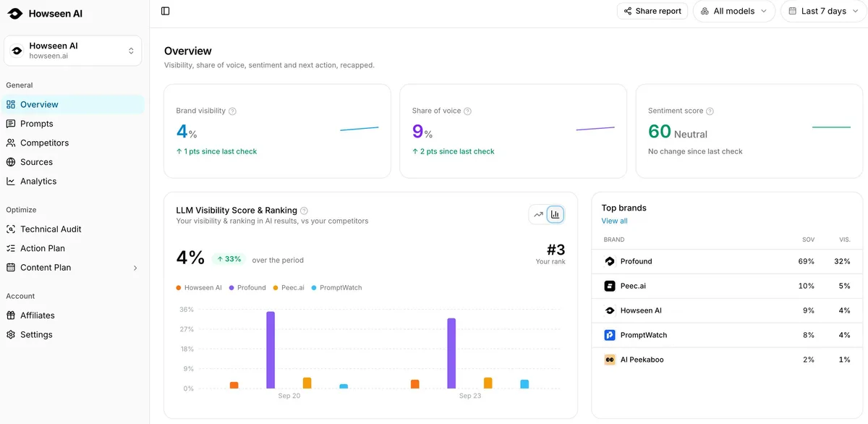Screen dimensions: 868x424
Task: Click the Share of voice help icon
Action: click(467, 111)
